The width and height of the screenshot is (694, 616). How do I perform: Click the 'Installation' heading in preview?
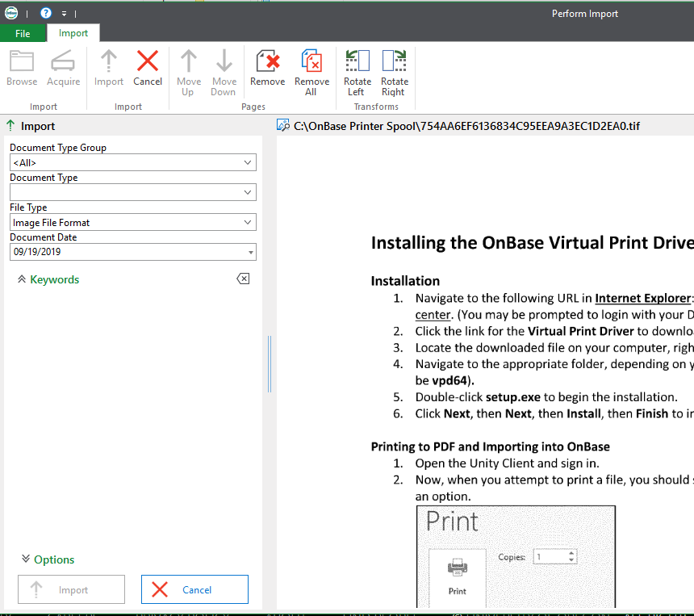click(405, 281)
